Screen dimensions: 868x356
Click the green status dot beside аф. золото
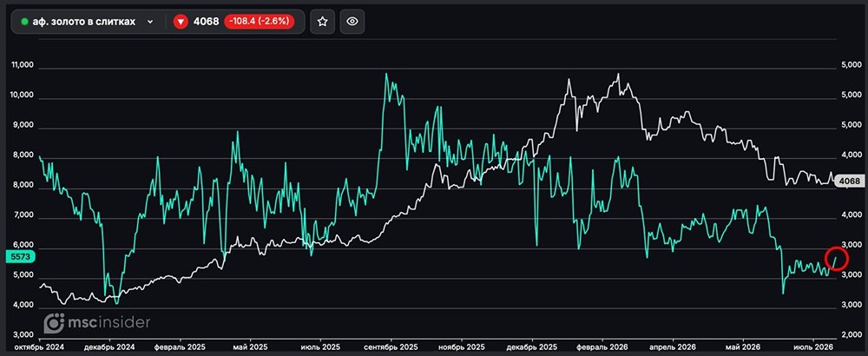(24, 23)
